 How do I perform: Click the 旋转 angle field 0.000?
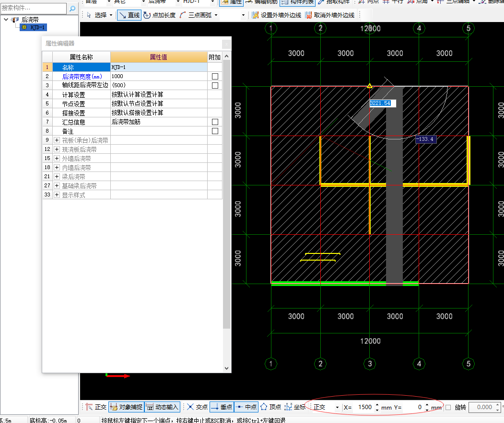click(482, 407)
